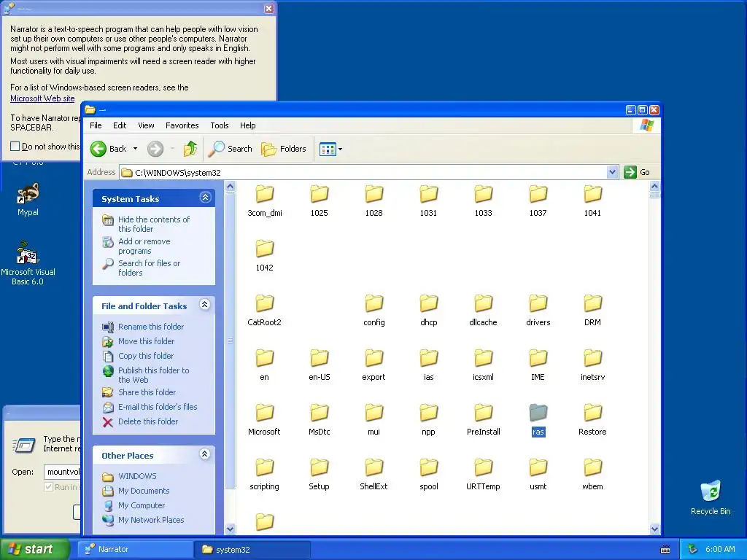Open the Start menu
The width and height of the screenshot is (747, 560).
coord(34,549)
